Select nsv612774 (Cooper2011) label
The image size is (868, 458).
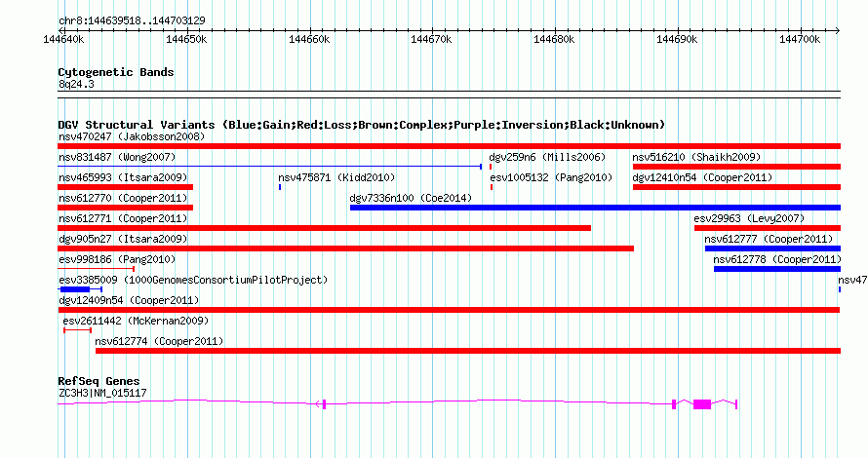[x=159, y=341]
